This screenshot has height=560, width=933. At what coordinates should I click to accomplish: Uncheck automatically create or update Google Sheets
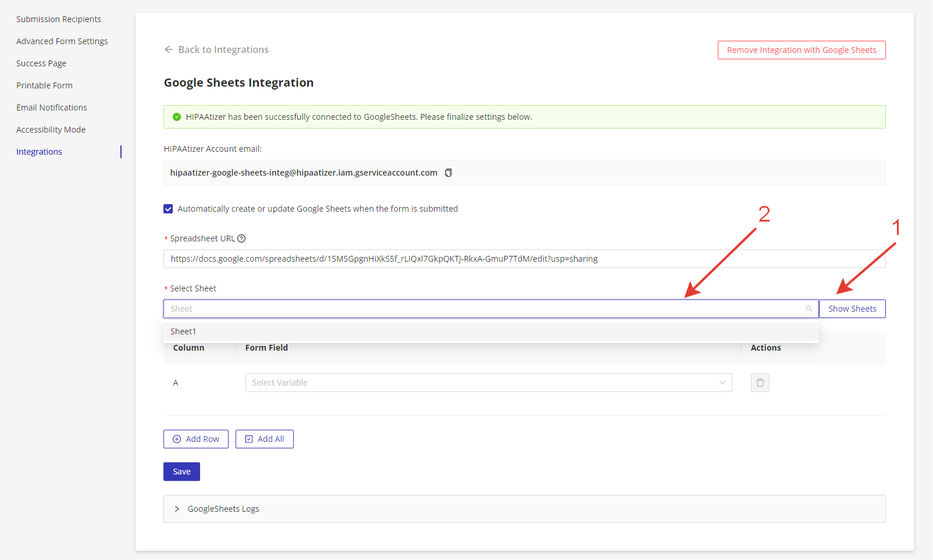click(168, 209)
